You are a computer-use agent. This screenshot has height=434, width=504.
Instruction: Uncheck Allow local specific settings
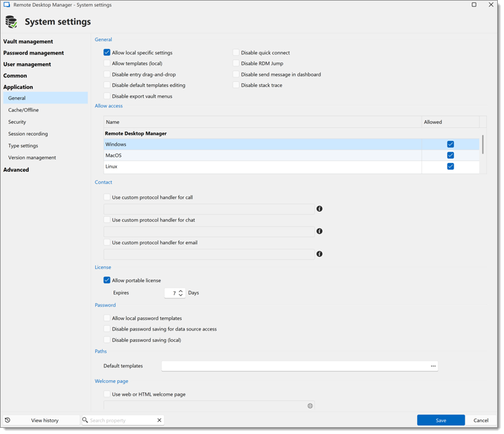tap(107, 52)
